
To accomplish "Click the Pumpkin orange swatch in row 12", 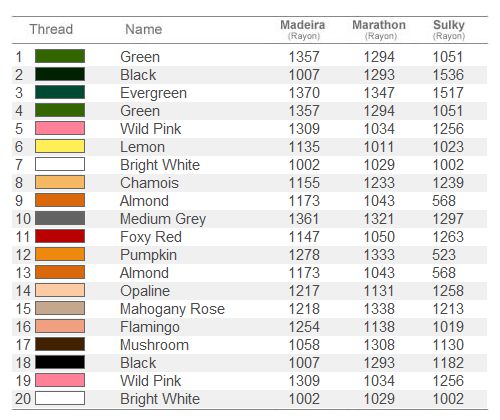I will [x=60, y=254].
